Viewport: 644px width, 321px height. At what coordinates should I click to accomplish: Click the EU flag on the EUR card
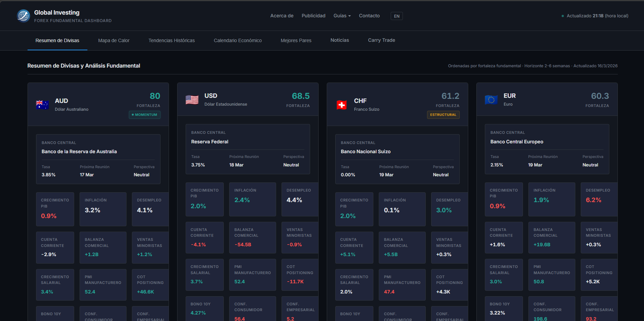point(491,100)
